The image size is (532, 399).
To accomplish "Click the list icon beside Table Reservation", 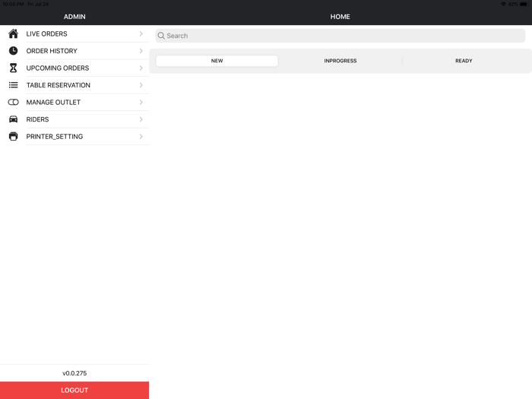I will (13, 85).
